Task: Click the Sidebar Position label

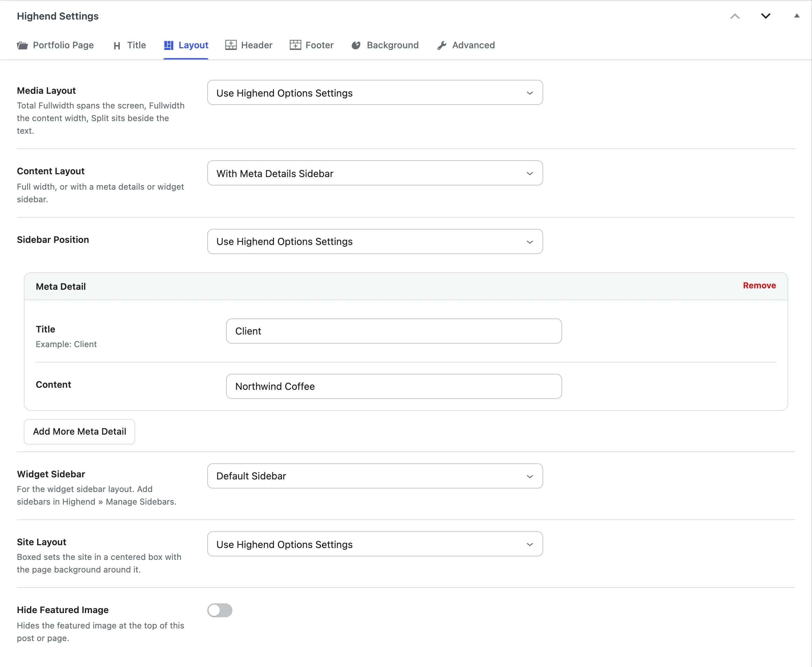Action: pyautogui.click(x=53, y=240)
